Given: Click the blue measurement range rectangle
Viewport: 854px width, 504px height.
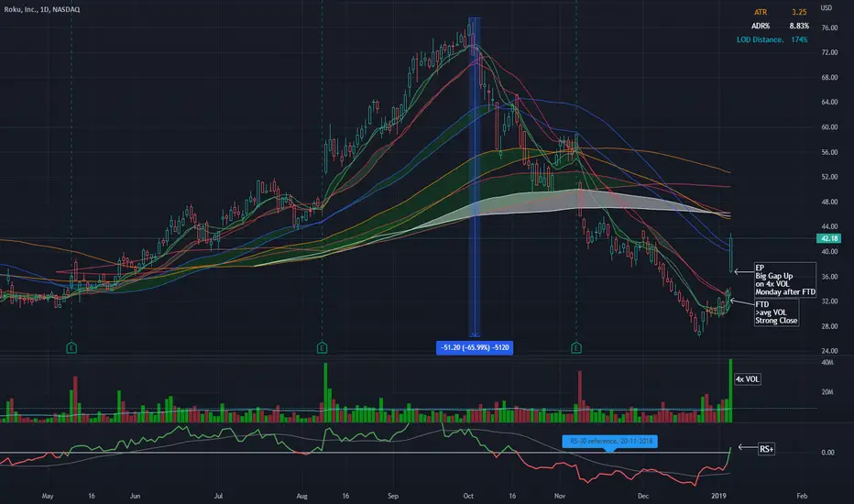Looking at the screenshot, I should 475,178.
